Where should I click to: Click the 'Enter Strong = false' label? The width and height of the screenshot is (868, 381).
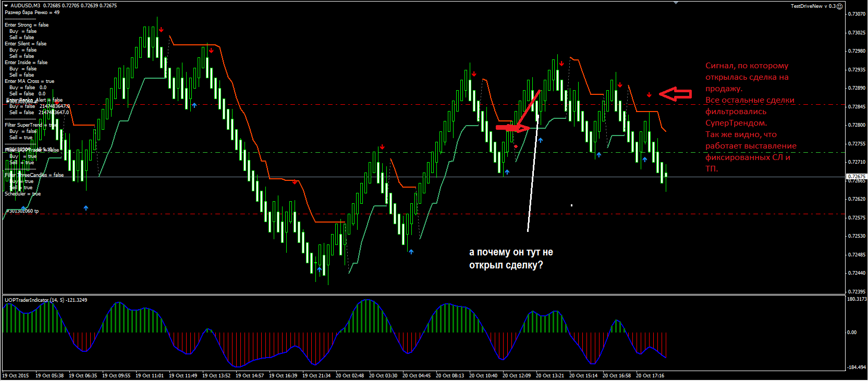(x=27, y=25)
